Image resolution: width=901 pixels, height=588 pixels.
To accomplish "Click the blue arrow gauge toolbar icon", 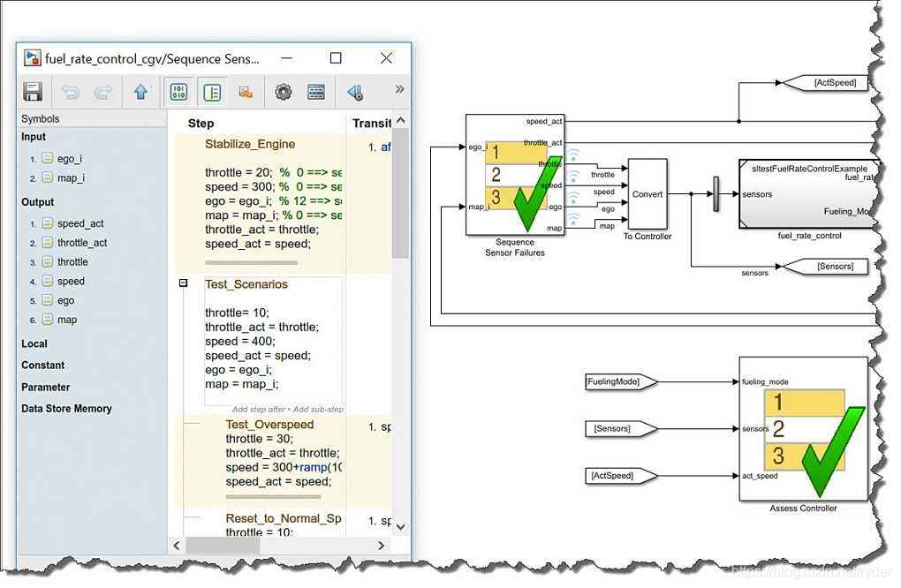I will 355,92.
